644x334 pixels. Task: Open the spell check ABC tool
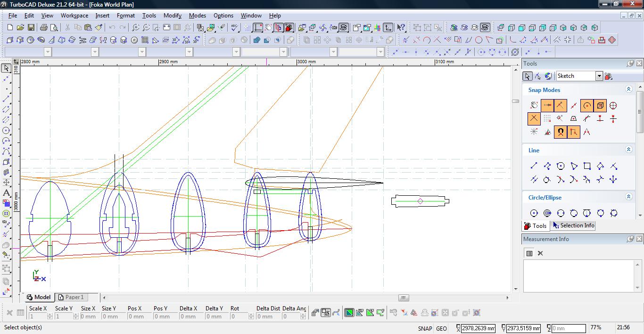[234, 28]
